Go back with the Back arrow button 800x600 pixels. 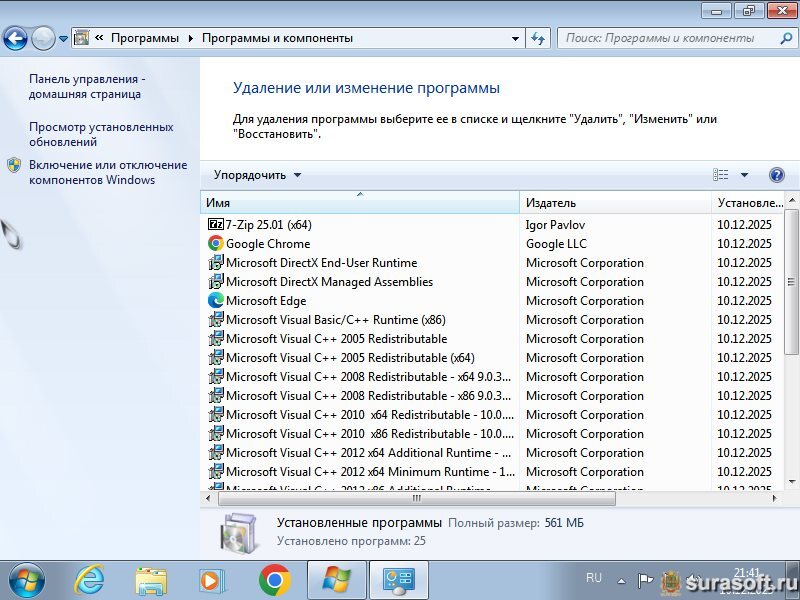(x=15, y=38)
